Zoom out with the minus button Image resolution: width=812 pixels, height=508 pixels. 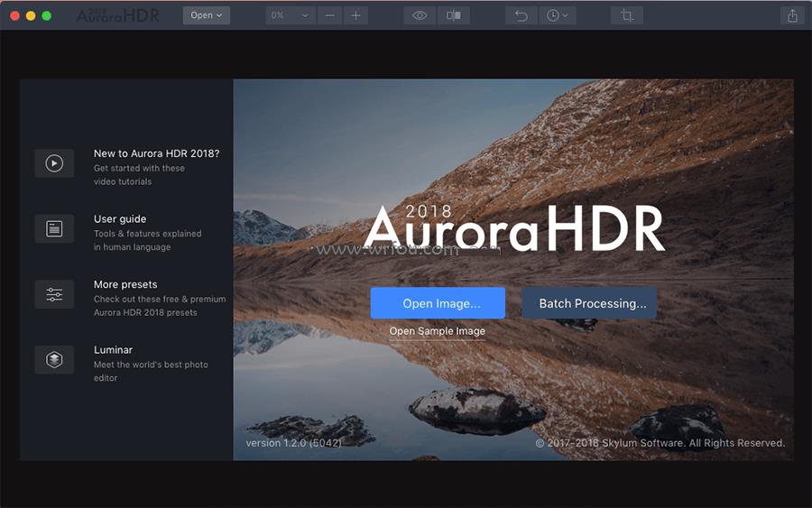(329, 15)
